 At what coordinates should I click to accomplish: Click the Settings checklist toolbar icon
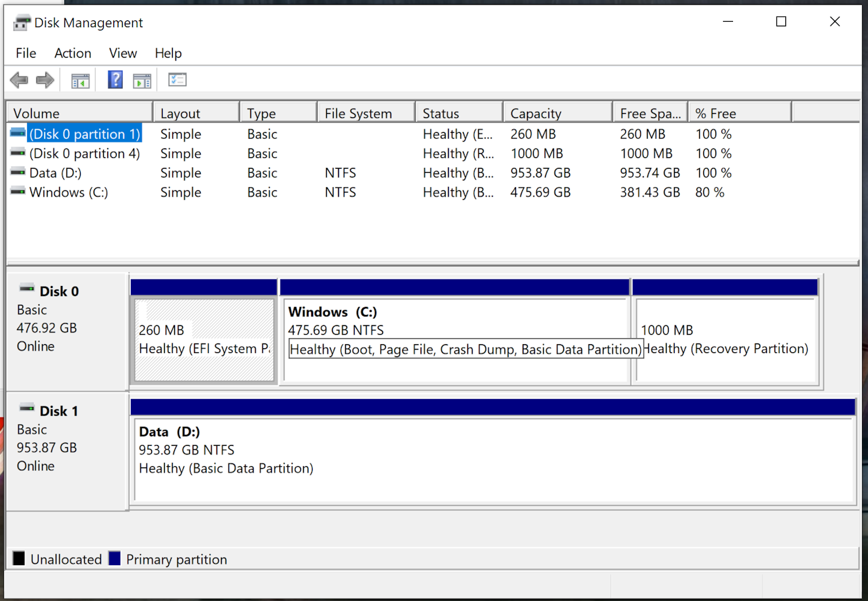tap(177, 80)
